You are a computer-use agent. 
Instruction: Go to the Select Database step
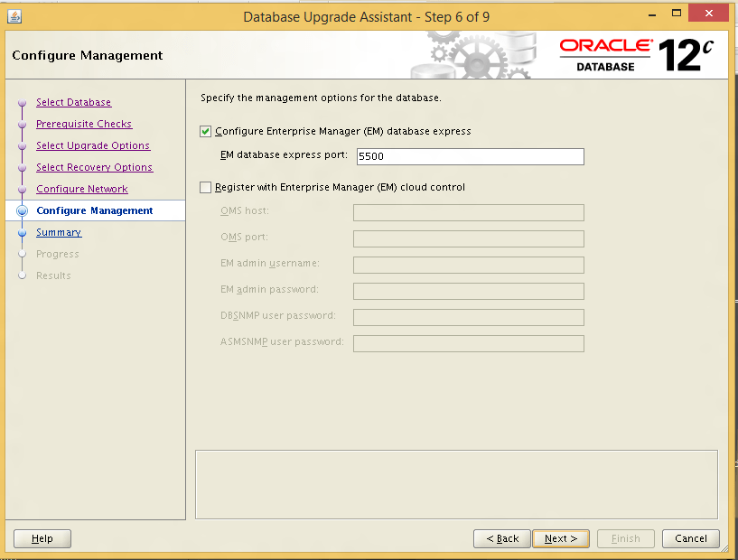(x=73, y=102)
